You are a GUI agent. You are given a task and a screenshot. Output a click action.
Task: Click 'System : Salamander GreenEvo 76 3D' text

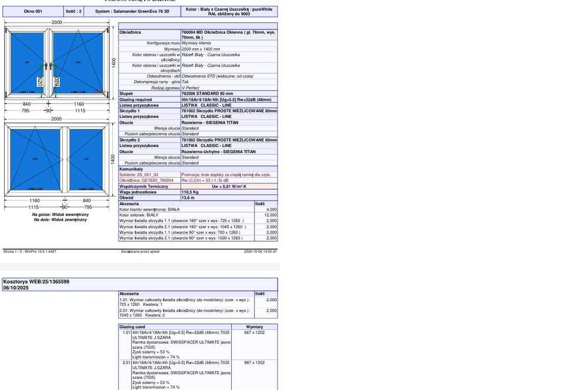132,11
